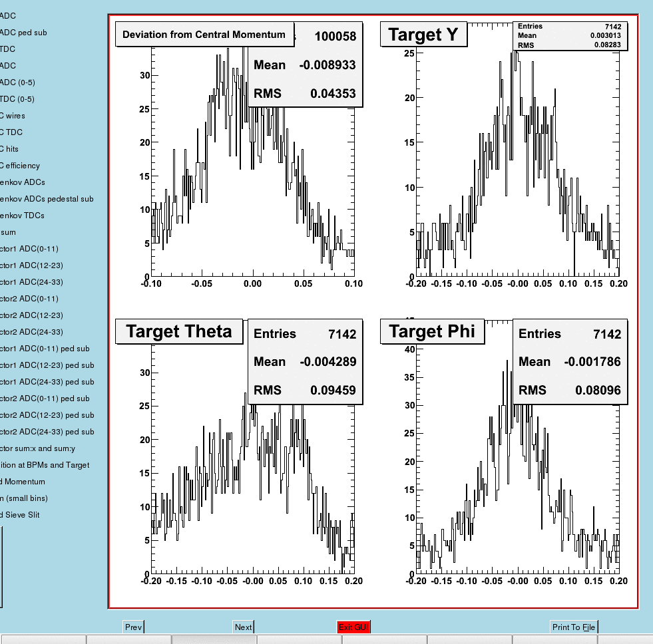Click RMS value 0.04353 in momentum plot
Viewport: 653px width, 644px height.
(333, 94)
